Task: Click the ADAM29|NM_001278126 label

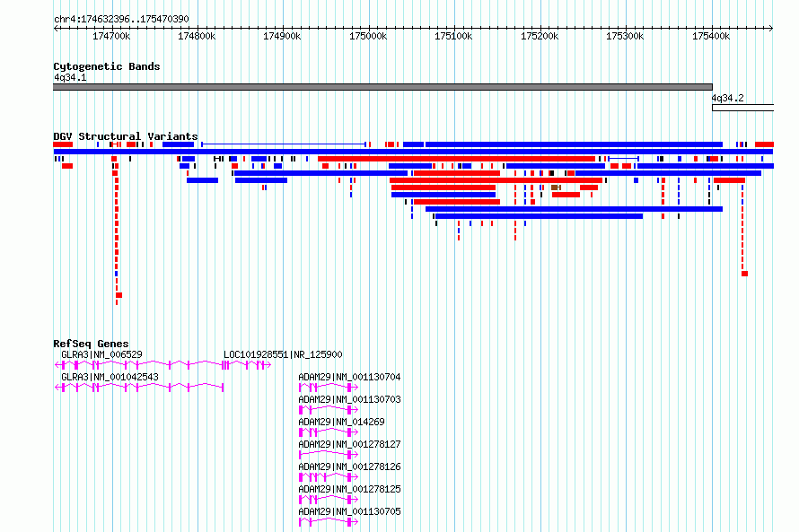Action: point(349,467)
